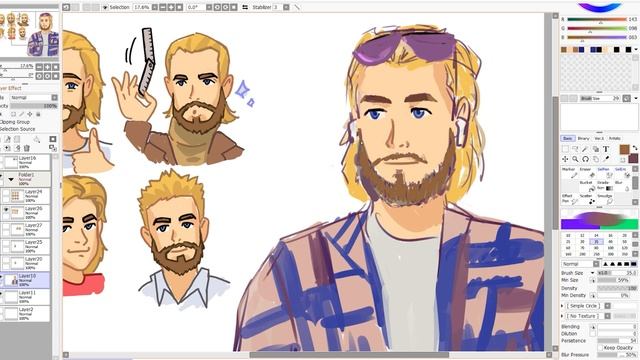Image resolution: width=640 pixels, height=360 pixels.
Task: Select the magic wand tool
Action: tap(585, 149)
